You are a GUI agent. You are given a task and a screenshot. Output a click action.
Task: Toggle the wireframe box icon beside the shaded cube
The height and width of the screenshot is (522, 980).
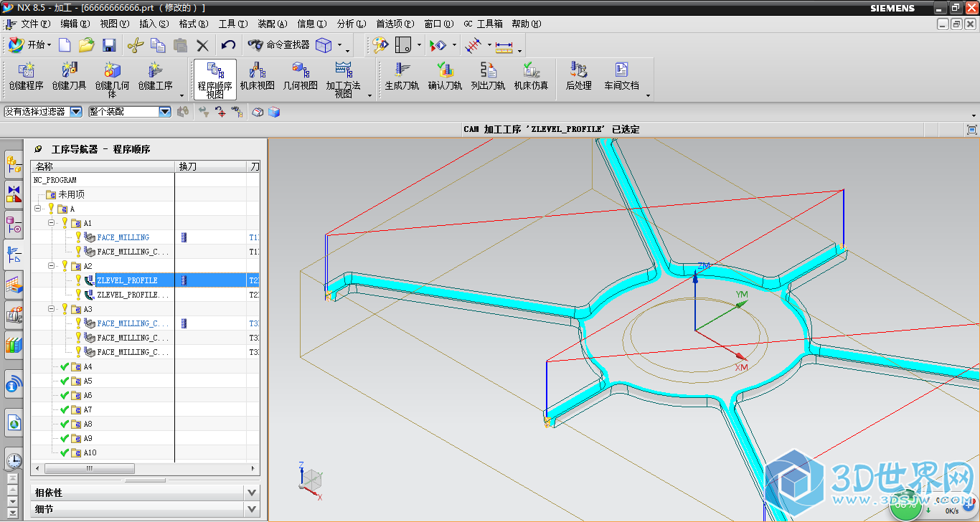pyautogui.click(x=258, y=112)
